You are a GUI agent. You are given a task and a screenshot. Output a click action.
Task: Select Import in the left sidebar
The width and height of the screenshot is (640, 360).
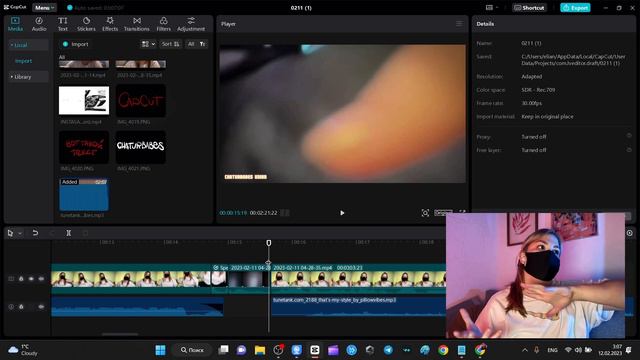pyautogui.click(x=23, y=61)
